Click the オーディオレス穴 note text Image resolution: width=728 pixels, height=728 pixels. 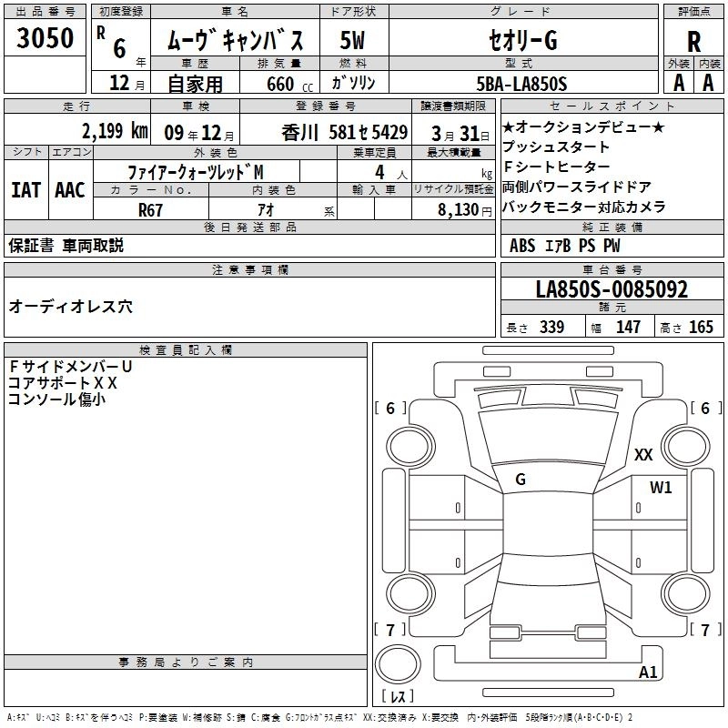pyautogui.click(x=70, y=307)
